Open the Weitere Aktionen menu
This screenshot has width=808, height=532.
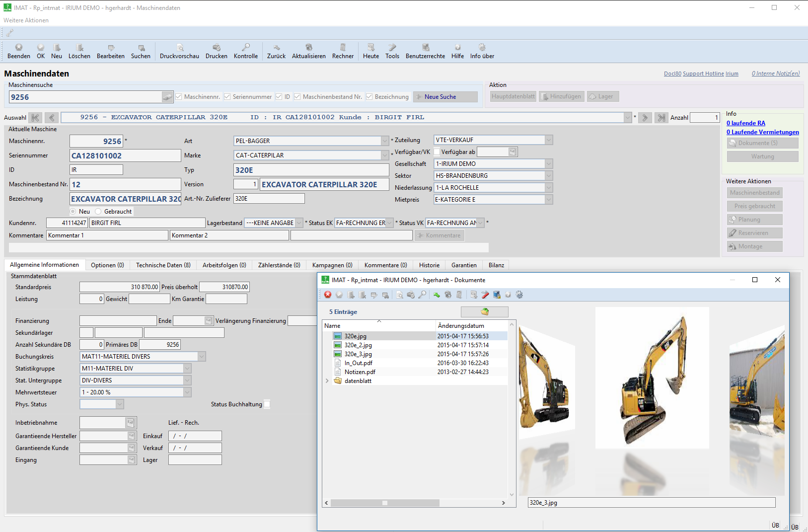pos(26,20)
